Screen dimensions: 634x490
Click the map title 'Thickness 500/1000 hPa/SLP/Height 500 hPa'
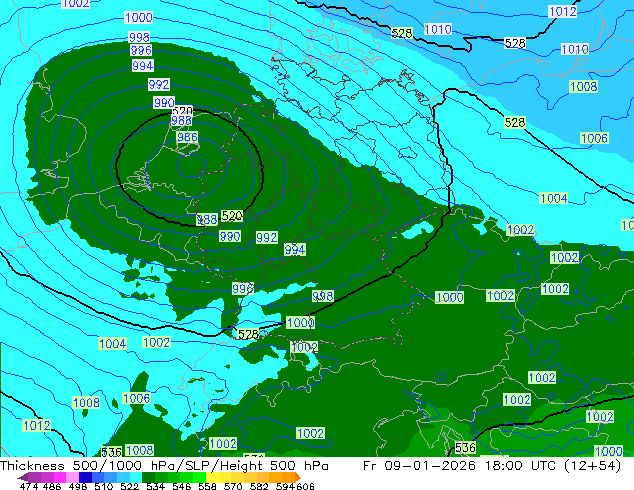pyautogui.click(x=164, y=466)
